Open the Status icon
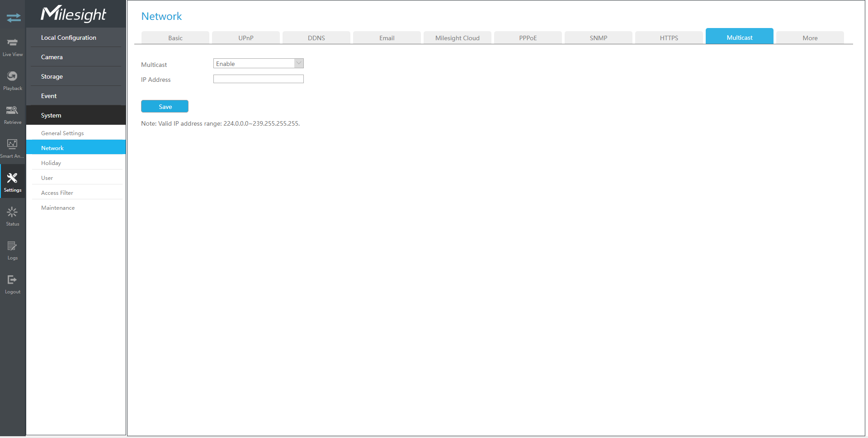 [x=13, y=216]
